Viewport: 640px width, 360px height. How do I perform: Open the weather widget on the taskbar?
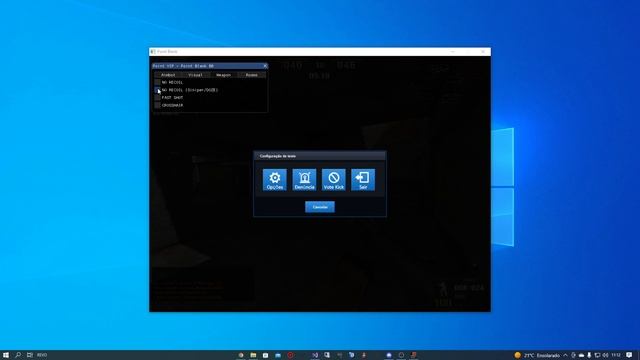tap(537, 355)
